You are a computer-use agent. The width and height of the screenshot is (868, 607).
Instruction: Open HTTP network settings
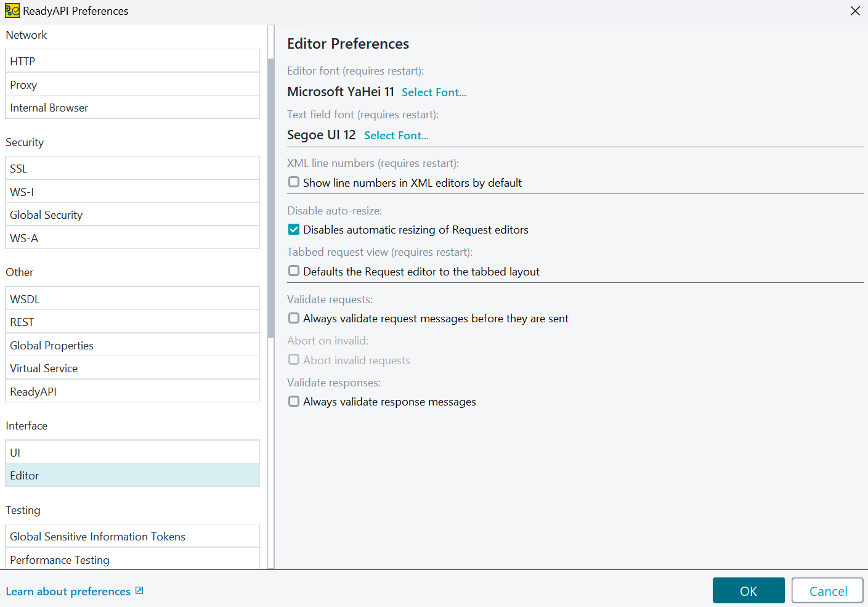pos(132,60)
